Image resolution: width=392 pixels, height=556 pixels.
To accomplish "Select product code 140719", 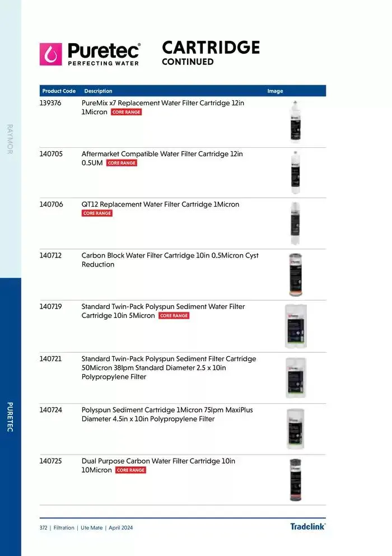I will click(51, 306).
